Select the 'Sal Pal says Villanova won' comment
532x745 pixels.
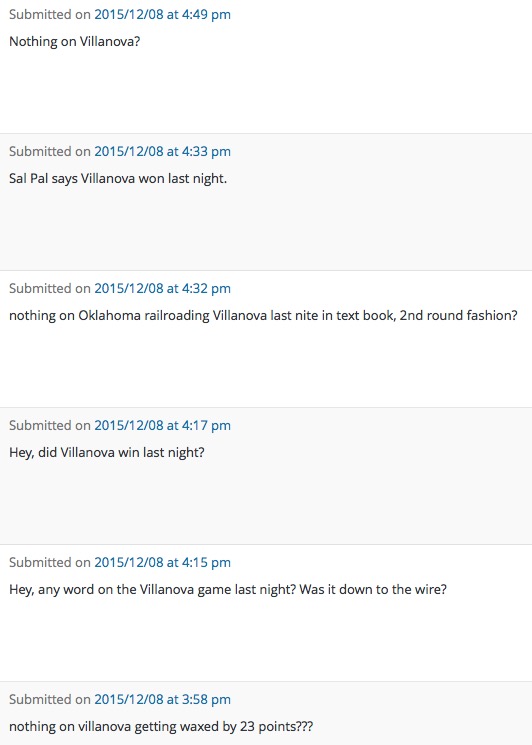tap(118, 179)
